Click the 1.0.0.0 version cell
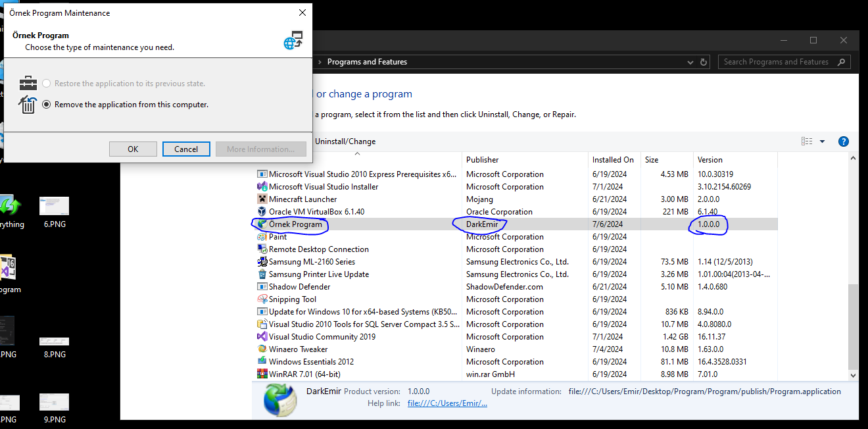 click(x=708, y=224)
